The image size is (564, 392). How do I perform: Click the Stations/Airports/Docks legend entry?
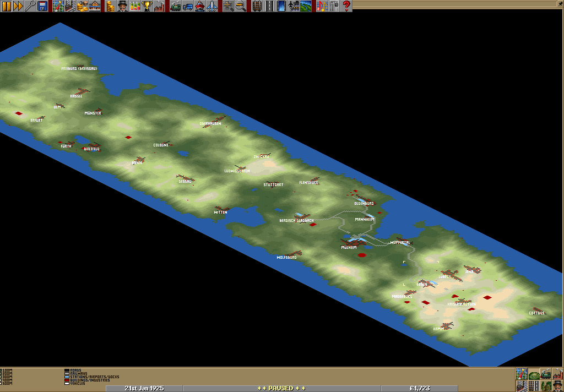point(92,377)
